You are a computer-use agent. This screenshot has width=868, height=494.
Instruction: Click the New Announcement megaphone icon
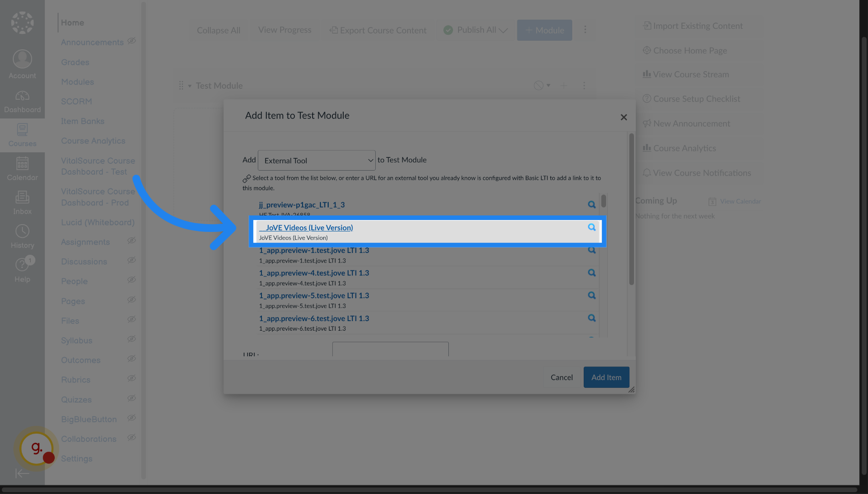point(647,123)
